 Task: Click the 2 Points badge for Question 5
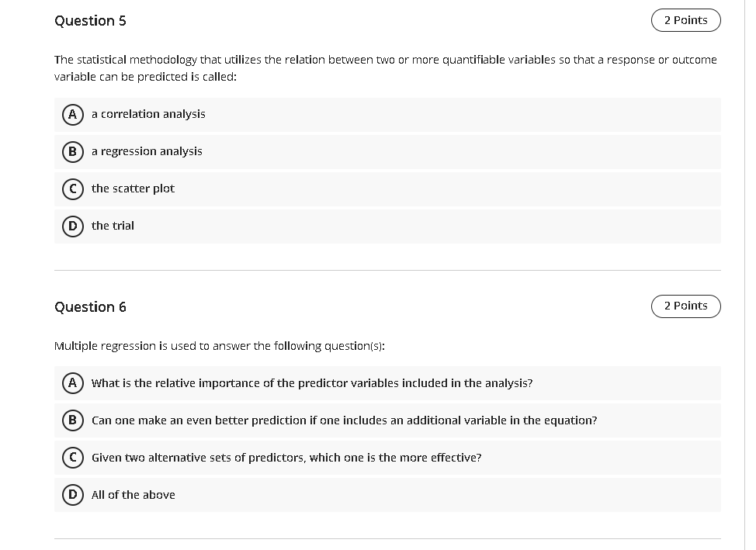685,20
